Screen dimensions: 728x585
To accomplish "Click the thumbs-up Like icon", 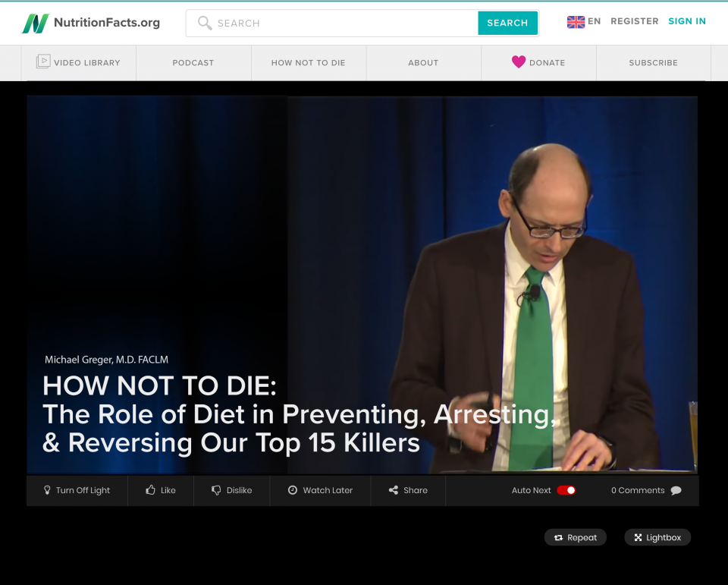I will point(151,490).
